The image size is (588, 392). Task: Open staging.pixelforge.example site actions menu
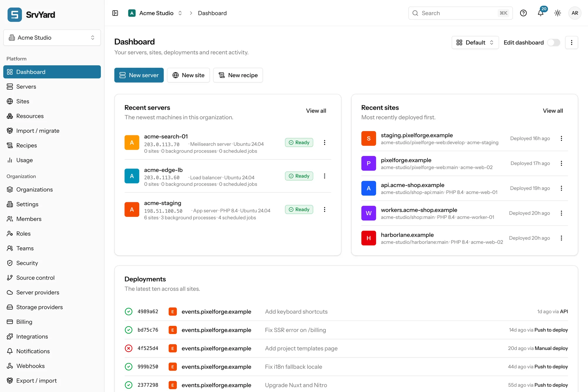(562, 139)
